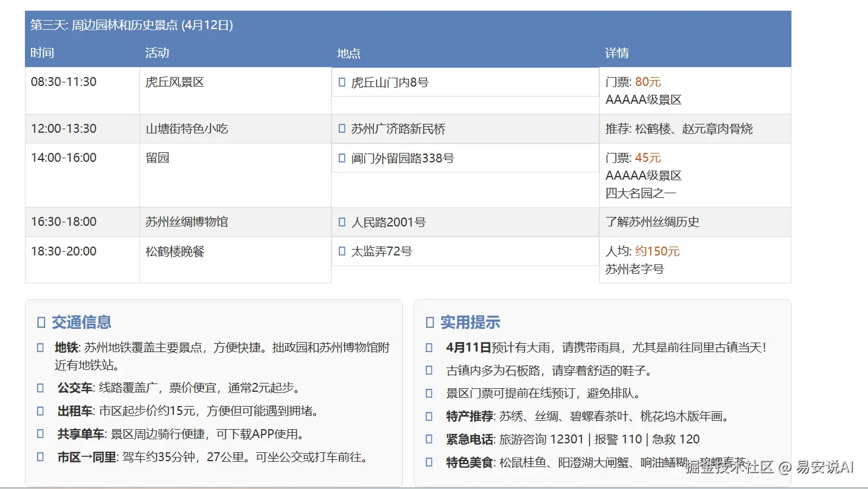Click the 约150元 per-person price
Image resolution: width=868 pixels, height=489 pixels.
(x=657, y=251)
